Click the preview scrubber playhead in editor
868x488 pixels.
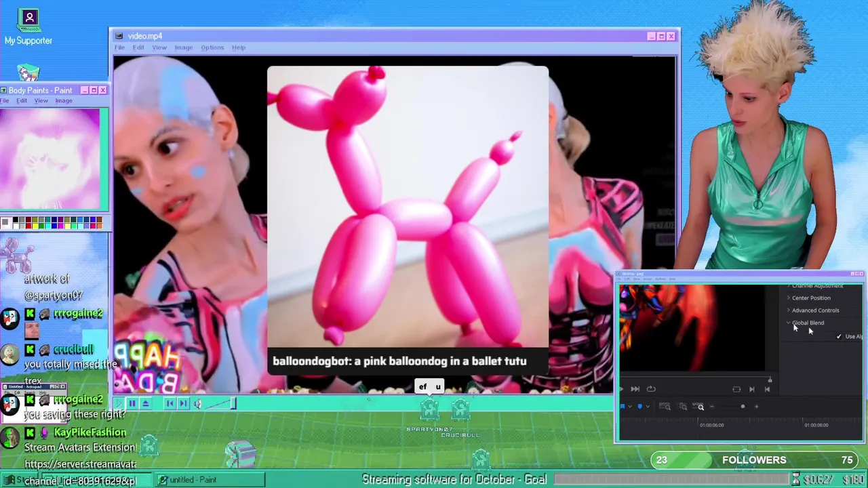click(770, 380)
